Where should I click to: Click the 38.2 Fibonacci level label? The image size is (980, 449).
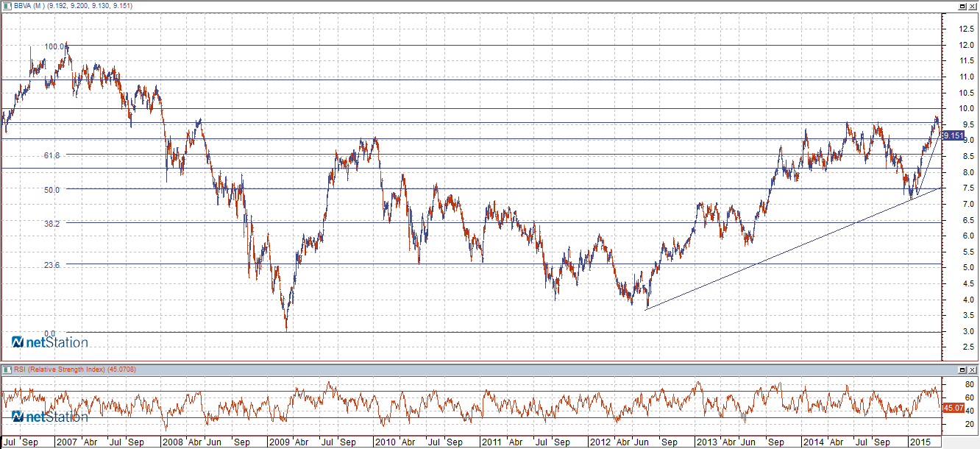52,224
